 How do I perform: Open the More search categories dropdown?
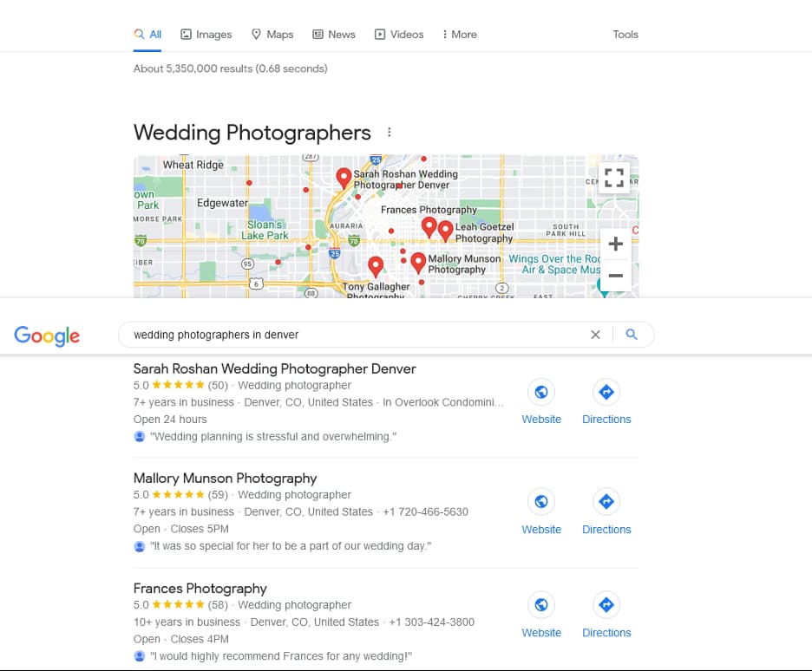pos(459,35)
